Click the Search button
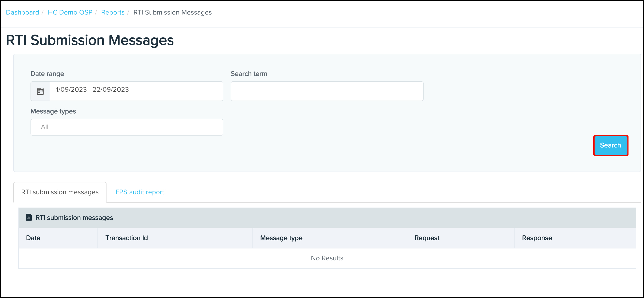Image resolution: width=644 pixels, height=298 pixels. click(611, 145)
